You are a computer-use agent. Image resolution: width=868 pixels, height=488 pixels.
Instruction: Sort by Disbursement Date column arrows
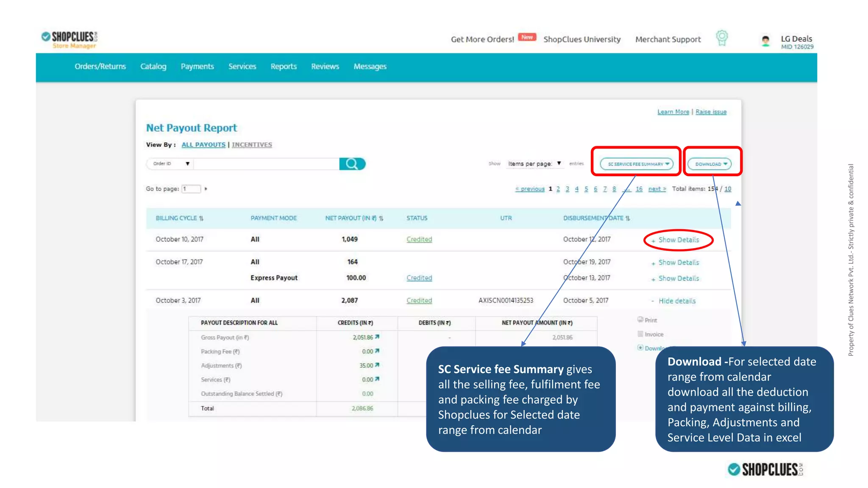point(628,219)
